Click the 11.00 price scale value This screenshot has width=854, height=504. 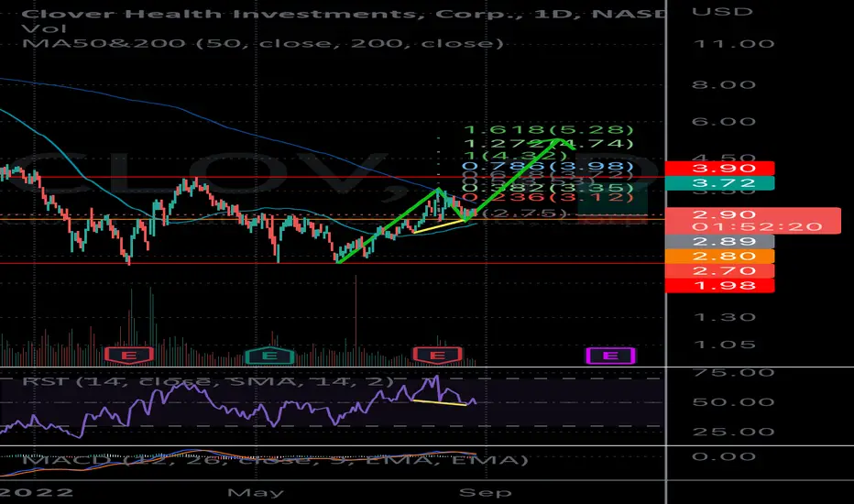click(733, 44)
